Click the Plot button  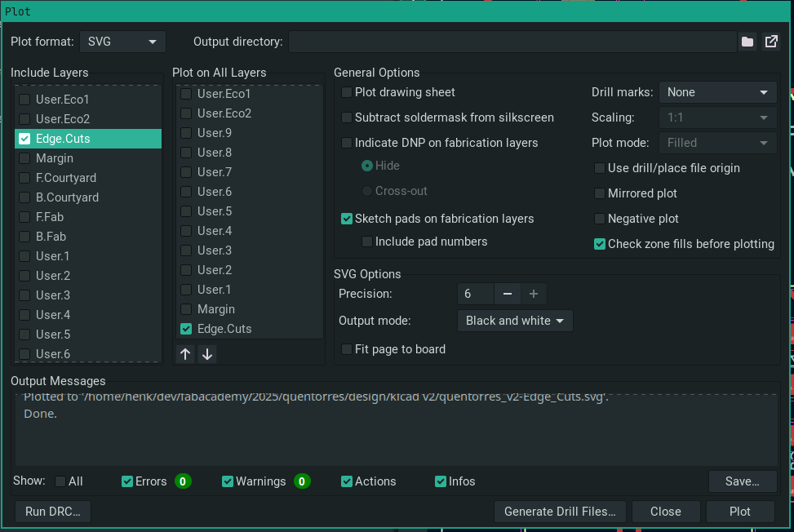point(740,512)
